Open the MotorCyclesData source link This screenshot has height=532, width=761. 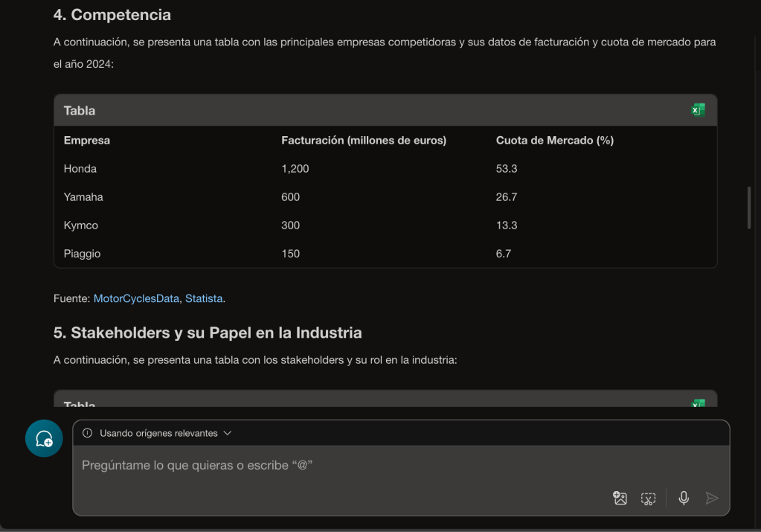pos(136,298)
